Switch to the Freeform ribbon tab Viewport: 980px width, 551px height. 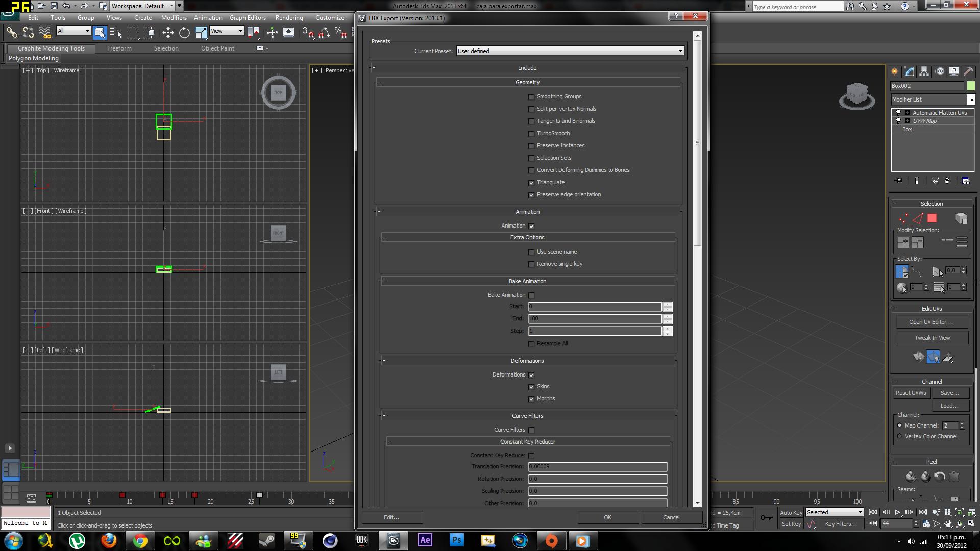[x=119, y=48]
